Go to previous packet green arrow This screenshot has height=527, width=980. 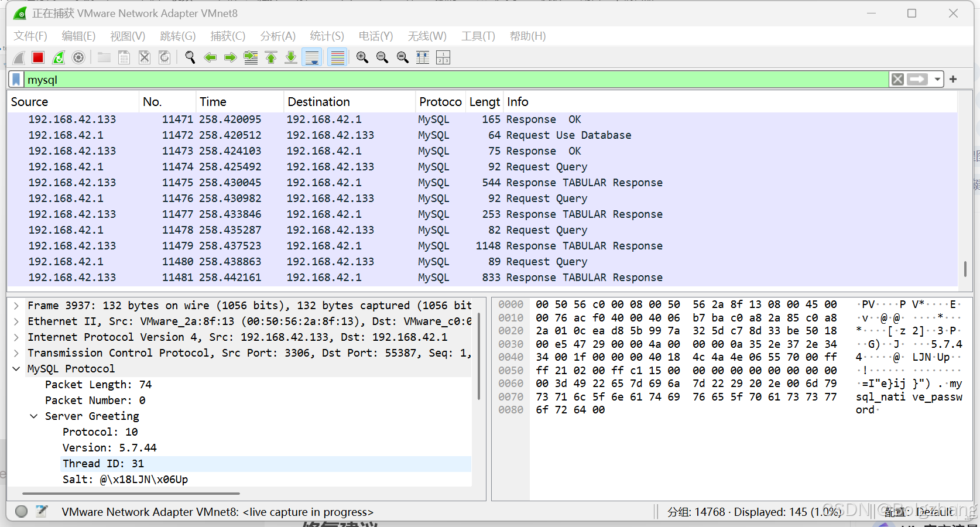point(210,57)
